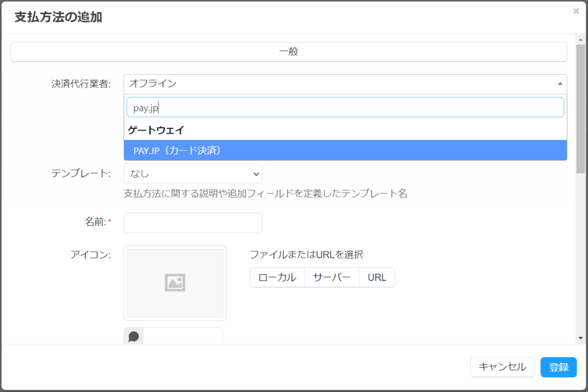Click the 一般 section header

[x=289, y=52]
